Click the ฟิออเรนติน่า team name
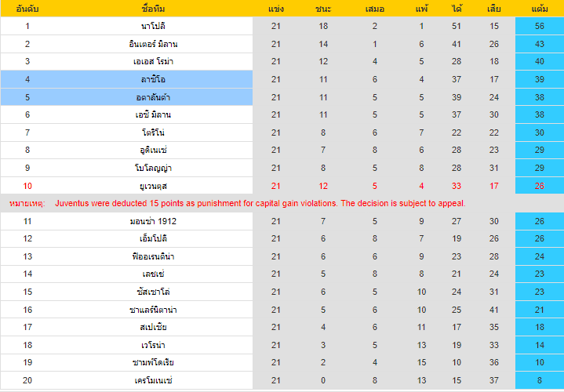Viewport: 564px width, 392px height. click(153, 256)
